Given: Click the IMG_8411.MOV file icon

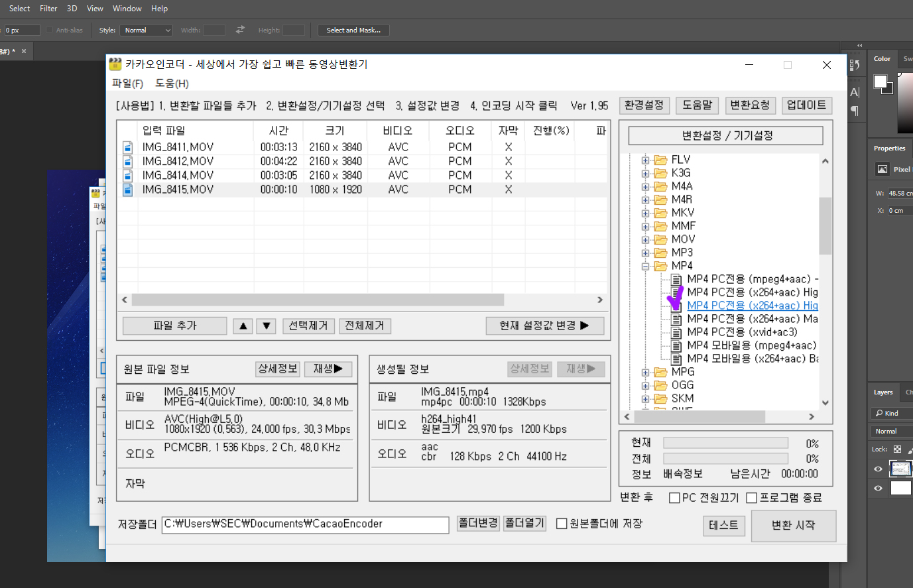Looking at the screenshot, I should tap(128, 147).
